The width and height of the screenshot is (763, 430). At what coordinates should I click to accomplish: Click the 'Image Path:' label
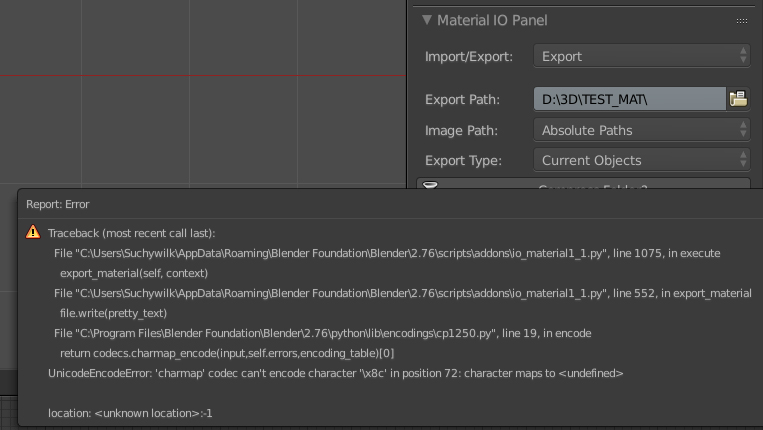pos(461,130)
